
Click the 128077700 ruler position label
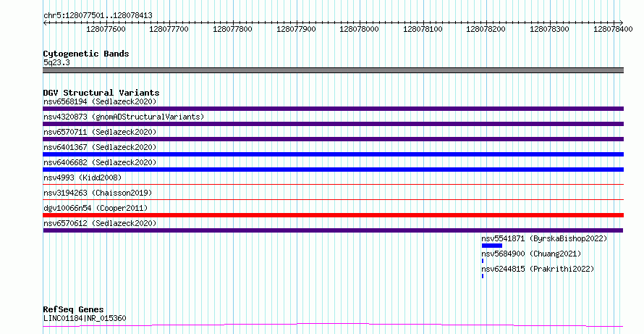(169, 29)
